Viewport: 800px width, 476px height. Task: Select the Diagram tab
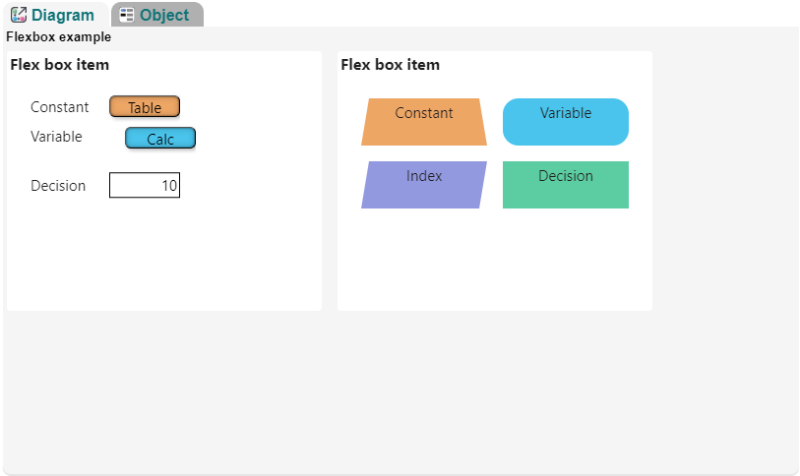[x=56, y=15]
